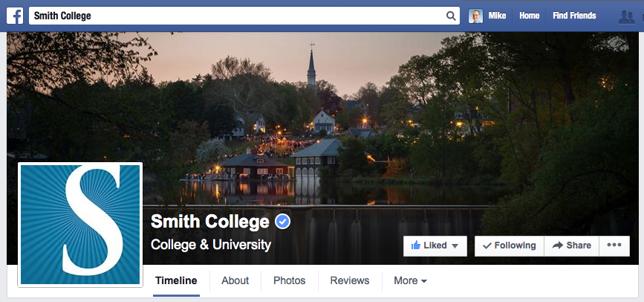
Task: Expand the Liked dropdown arrow
Action: point(455,246)
